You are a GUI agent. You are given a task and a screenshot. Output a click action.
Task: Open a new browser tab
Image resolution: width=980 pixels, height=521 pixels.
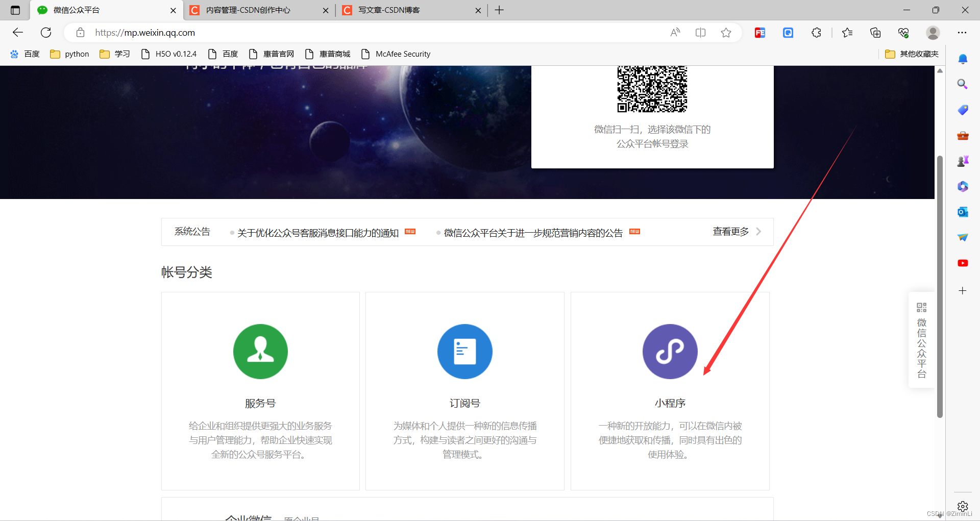coord(499,10)
